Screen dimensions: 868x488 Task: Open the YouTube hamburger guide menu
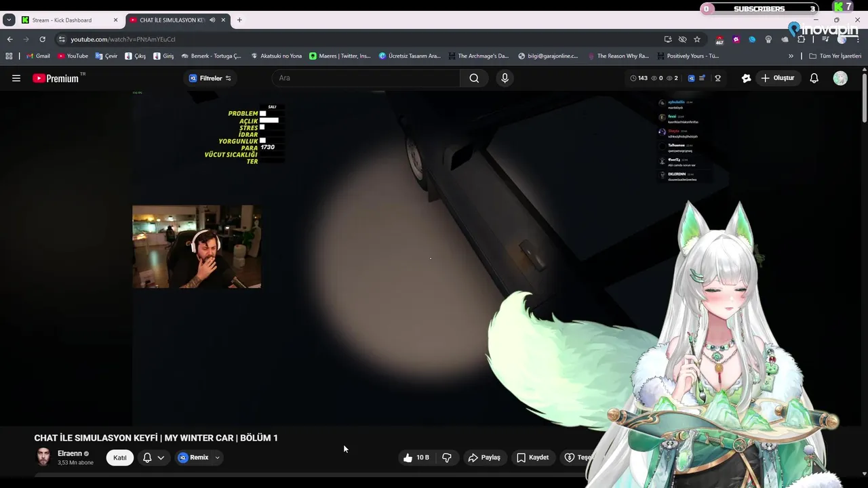tap(16, 78)
